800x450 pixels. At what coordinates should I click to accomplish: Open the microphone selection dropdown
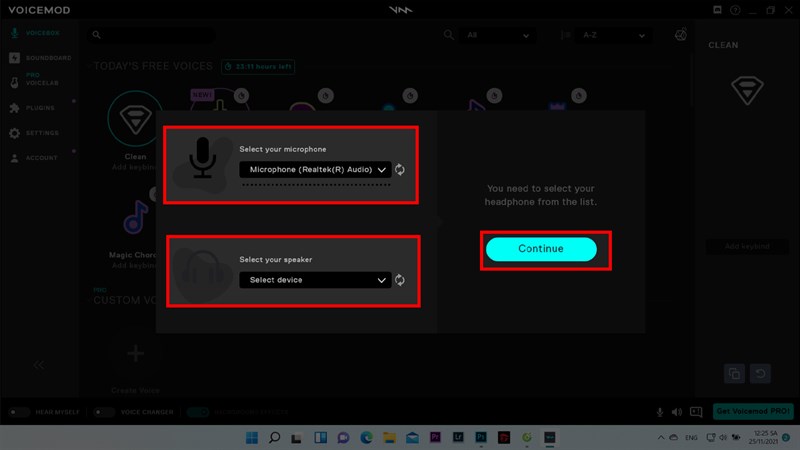(315, 169)
